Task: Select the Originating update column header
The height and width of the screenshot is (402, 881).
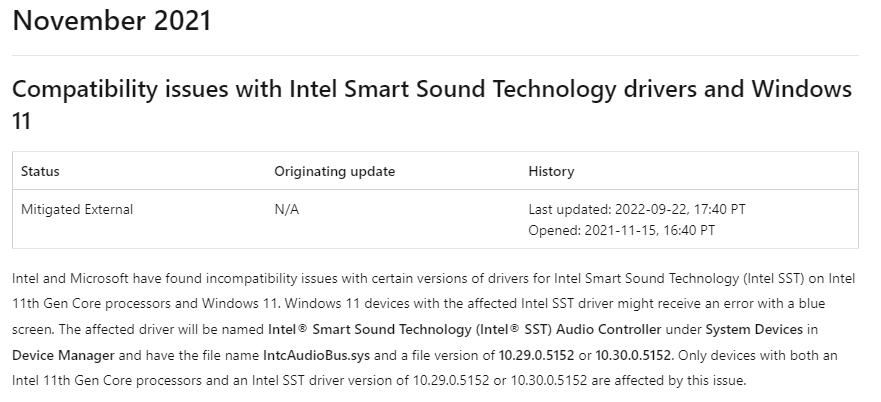Action: (x=334, y=171)
